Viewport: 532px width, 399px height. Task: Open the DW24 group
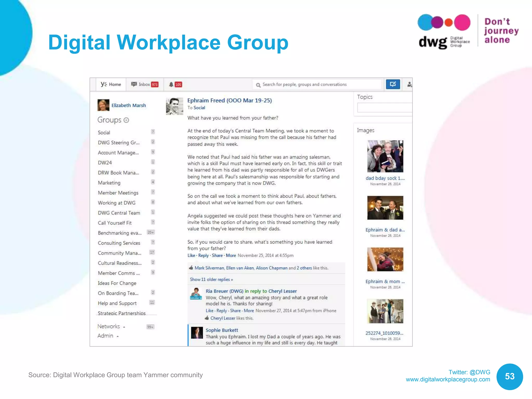105,163
